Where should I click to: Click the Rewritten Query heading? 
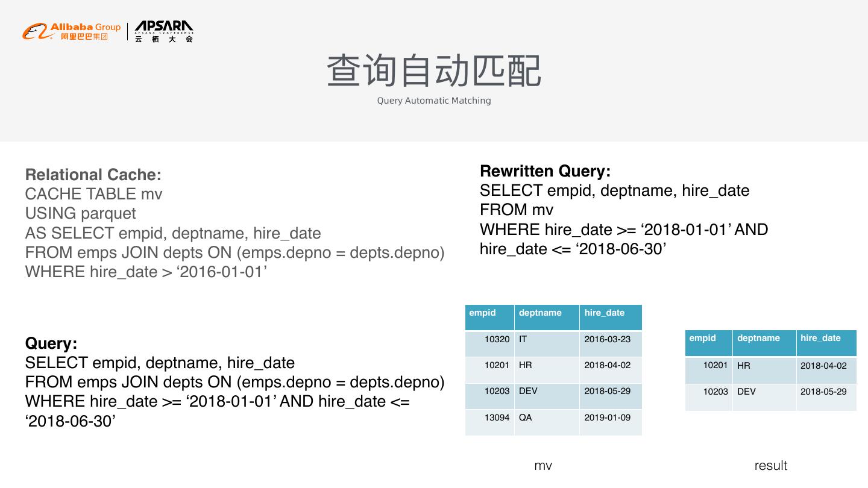coord(545,171)
